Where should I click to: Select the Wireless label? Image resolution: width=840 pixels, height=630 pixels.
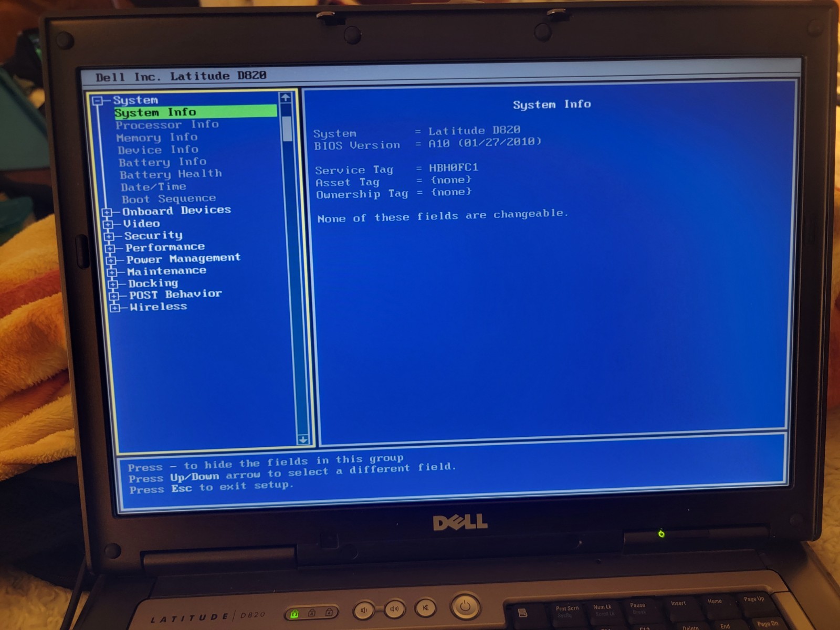click(159, 307)
